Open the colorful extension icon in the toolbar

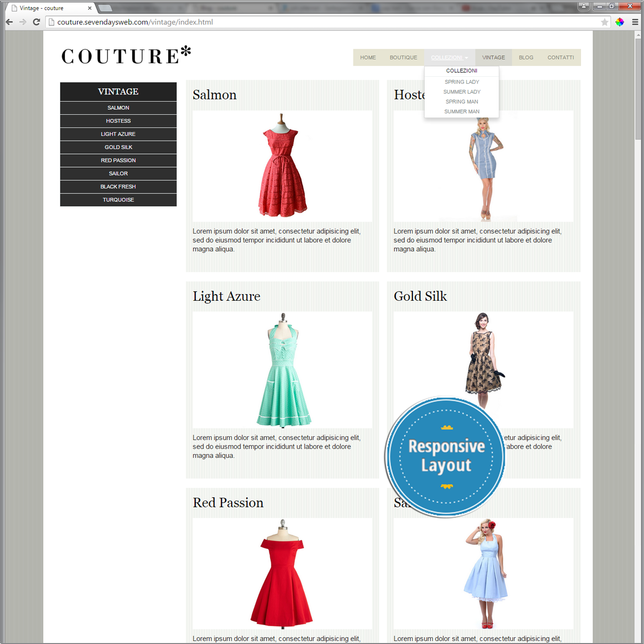(620, 22)
